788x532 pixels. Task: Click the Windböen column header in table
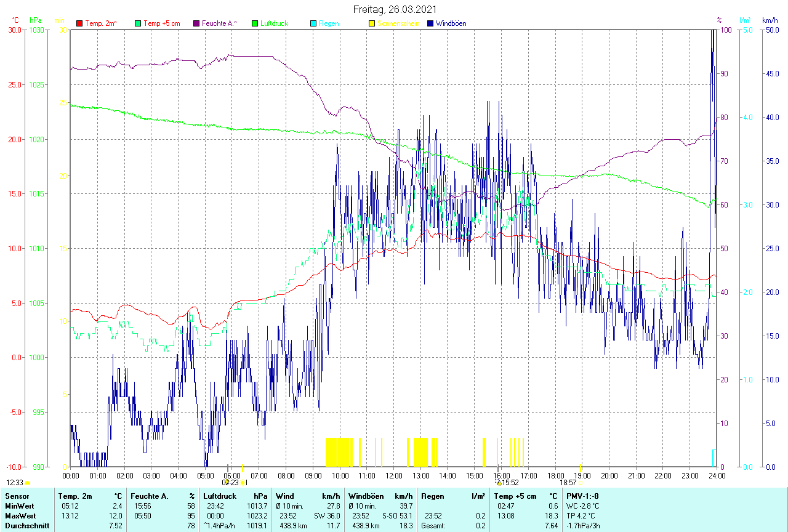(x=366, y=496)
